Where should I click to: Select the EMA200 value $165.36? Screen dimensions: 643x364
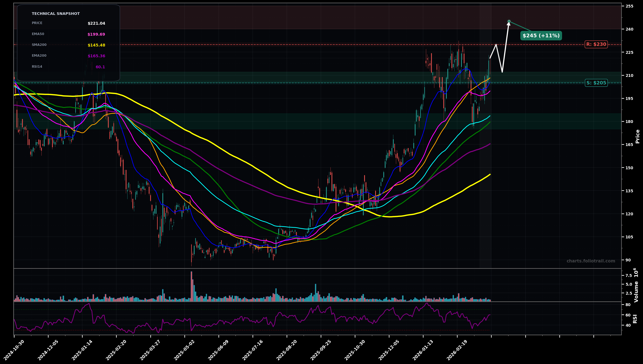(x=96, y=56)
